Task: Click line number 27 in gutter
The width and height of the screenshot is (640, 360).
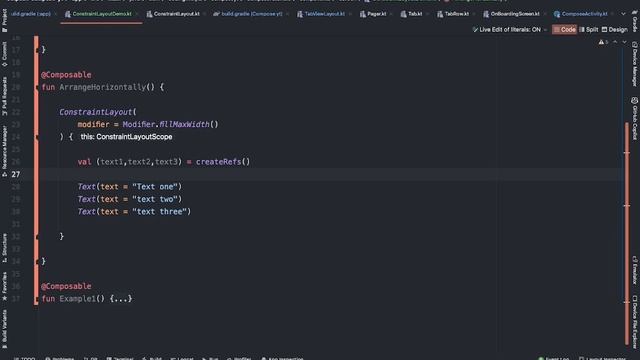Action: pyautogui.click(x=16, y=174)
